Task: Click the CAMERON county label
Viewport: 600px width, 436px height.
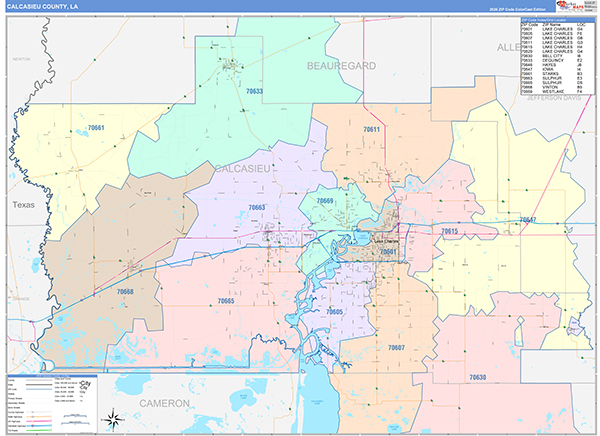Action: (164, 403)
